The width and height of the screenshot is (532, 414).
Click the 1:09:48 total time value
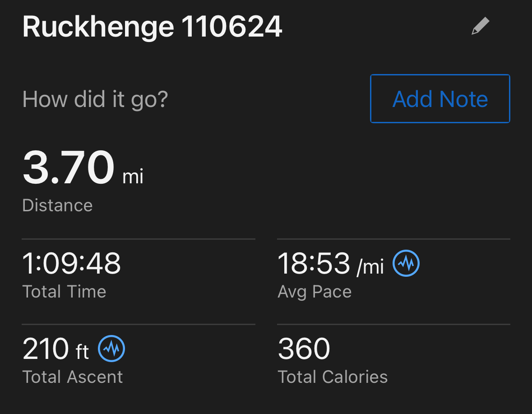[72, 263]
